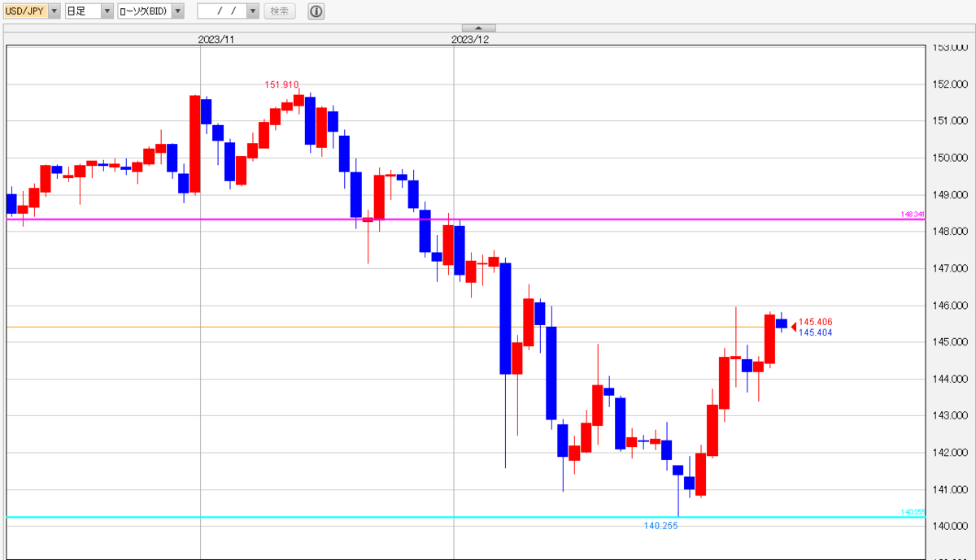
Task: Click into the date input field
Action: 222,11
